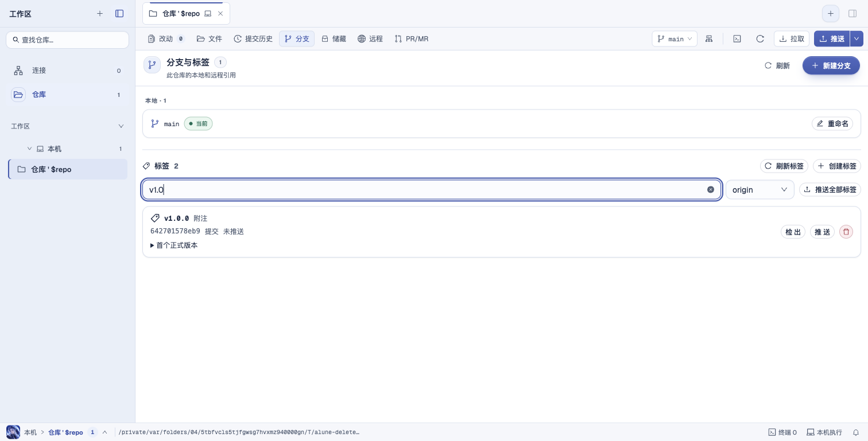Image resolution: width=868 pixels, height=441 pixels.
Task: Expand the 首个正式版本 disclosure triangle
Action: tap(152, 245)
